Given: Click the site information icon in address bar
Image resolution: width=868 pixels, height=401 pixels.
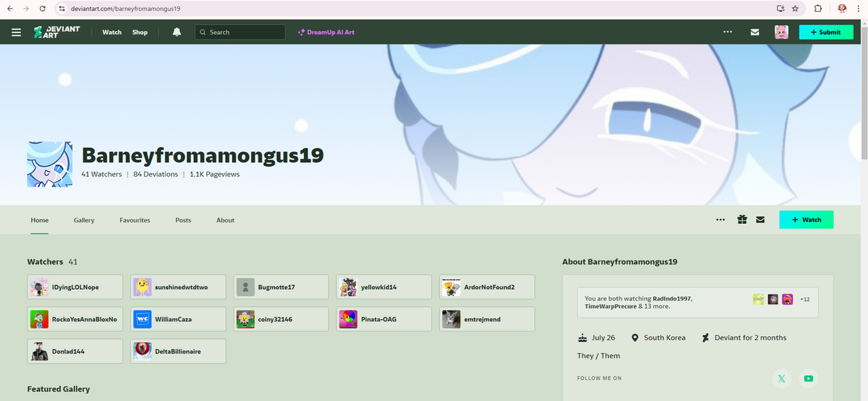Looking at the screenshot, I should pos(61,8).
